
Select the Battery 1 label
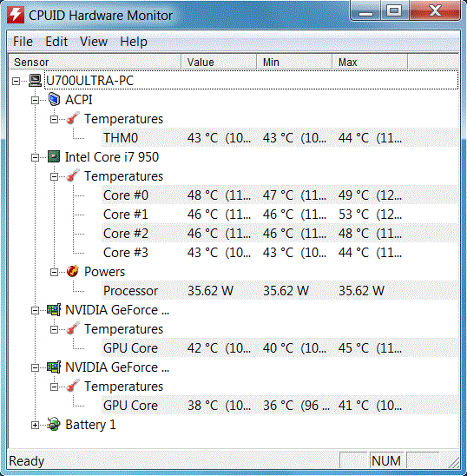point(90,425)
